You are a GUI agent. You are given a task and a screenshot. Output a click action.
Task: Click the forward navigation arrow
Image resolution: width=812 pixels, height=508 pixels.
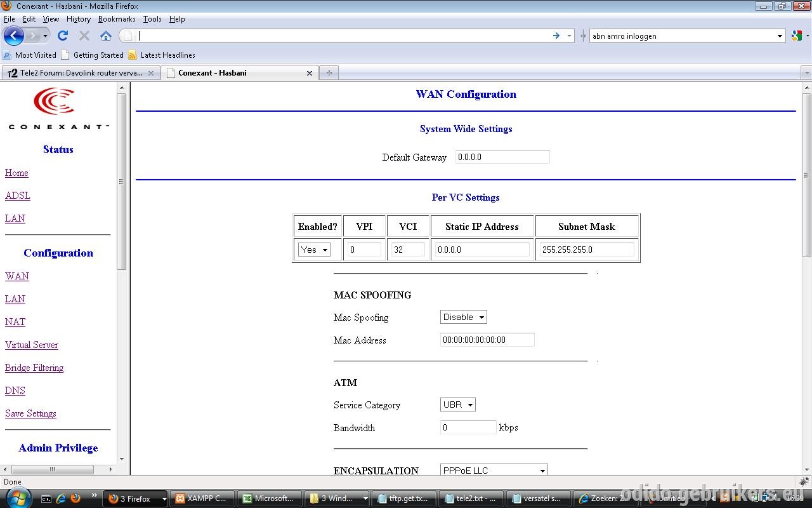tap(33, 36)
